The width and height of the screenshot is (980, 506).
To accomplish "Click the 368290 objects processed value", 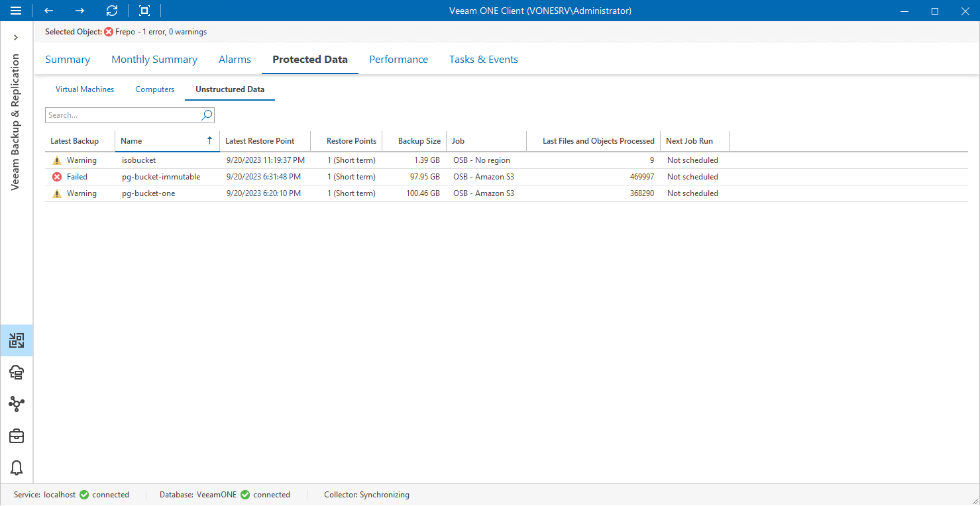I will (x=641, y=193).
